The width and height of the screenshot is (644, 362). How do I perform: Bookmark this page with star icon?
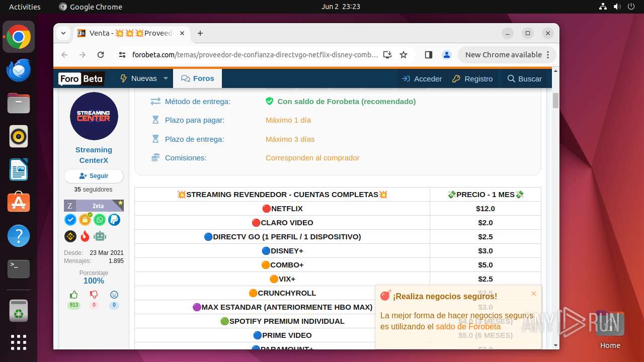404,55
